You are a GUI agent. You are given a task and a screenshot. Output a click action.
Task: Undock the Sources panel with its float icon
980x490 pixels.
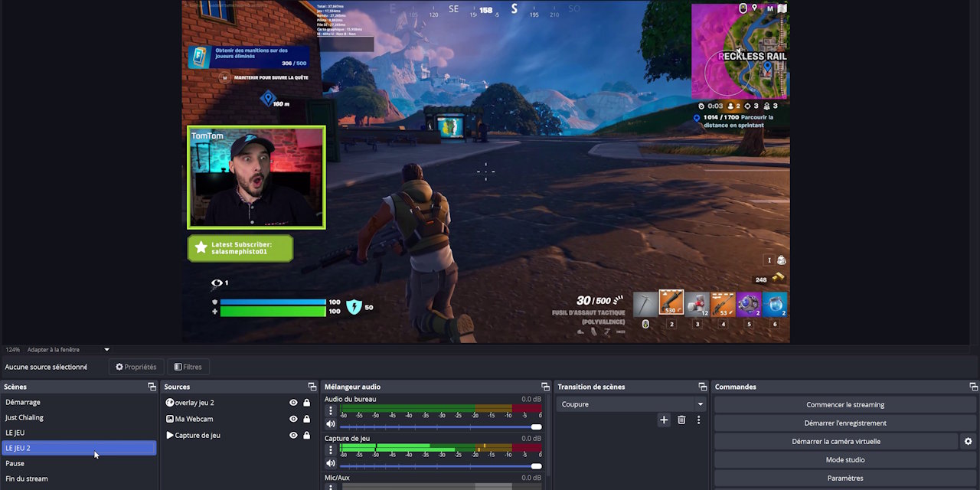[312, 387]
